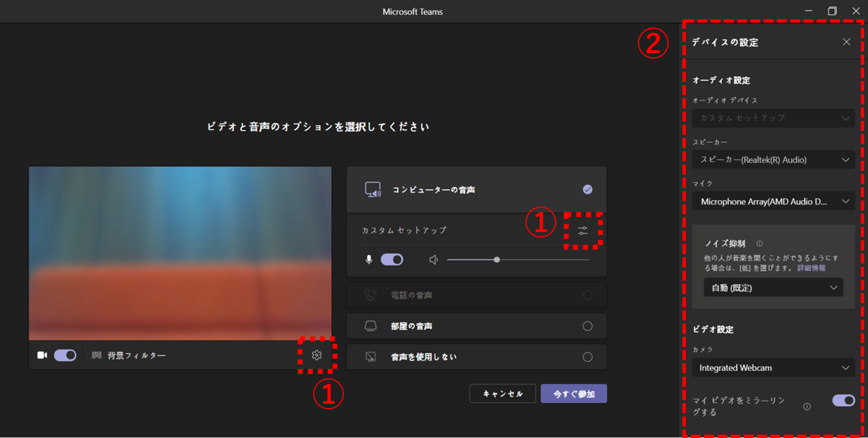
Task: Click カスタム セットアップ label in audio panel
Action: point(404,230)
